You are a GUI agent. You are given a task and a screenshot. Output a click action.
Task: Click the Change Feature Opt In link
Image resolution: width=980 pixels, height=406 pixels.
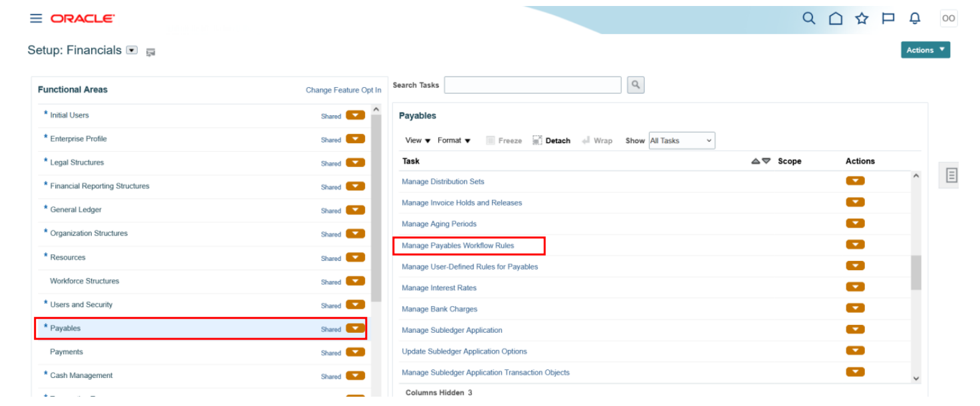point(343,90)
